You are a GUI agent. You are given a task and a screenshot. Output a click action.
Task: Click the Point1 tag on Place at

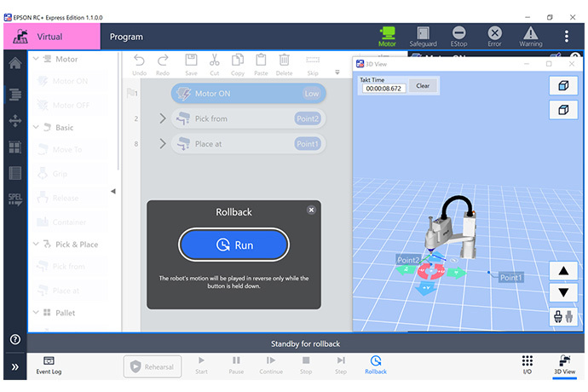(308, 144)
